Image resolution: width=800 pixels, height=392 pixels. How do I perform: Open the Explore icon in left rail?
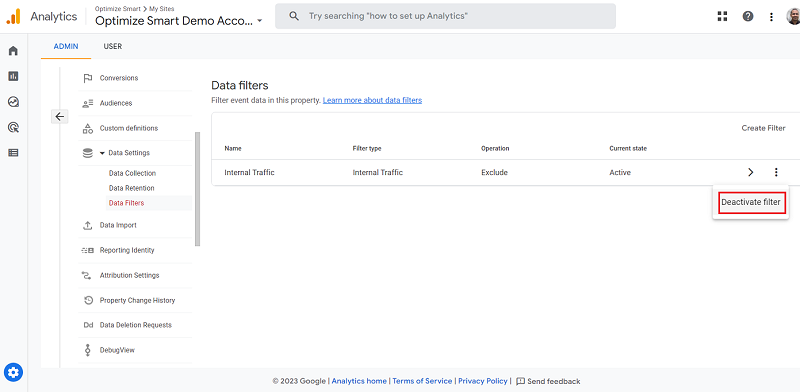click(x=13, y=102)
